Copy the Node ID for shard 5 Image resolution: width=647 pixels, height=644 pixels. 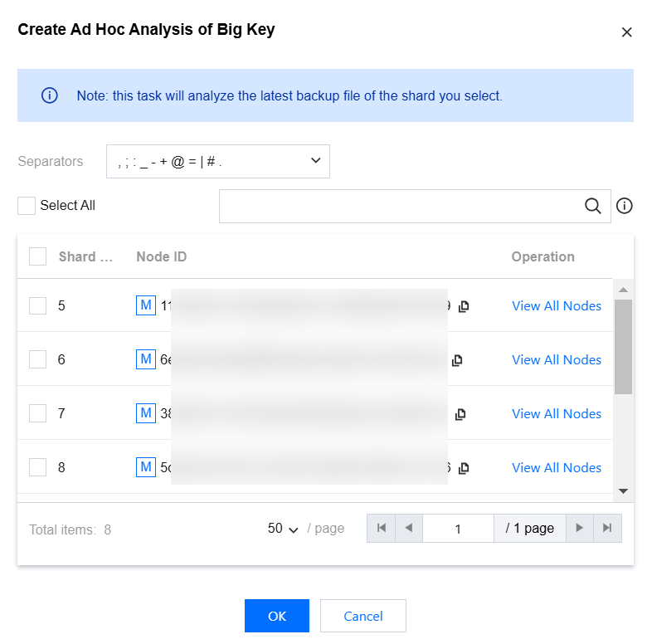pyautogui.click(x=465, y=306)
